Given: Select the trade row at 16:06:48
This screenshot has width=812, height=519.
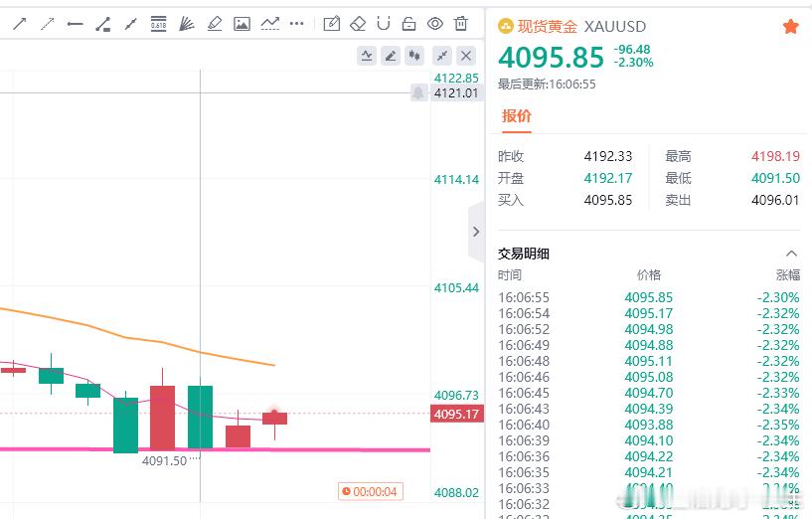Looking at the screenshot, I should click(x=649, y=361).
